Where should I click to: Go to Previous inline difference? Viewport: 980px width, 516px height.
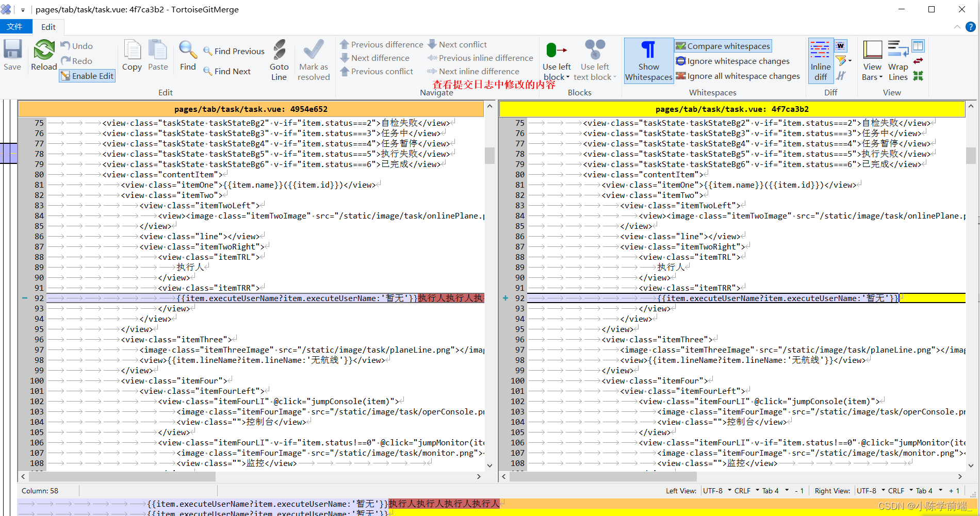480,58
